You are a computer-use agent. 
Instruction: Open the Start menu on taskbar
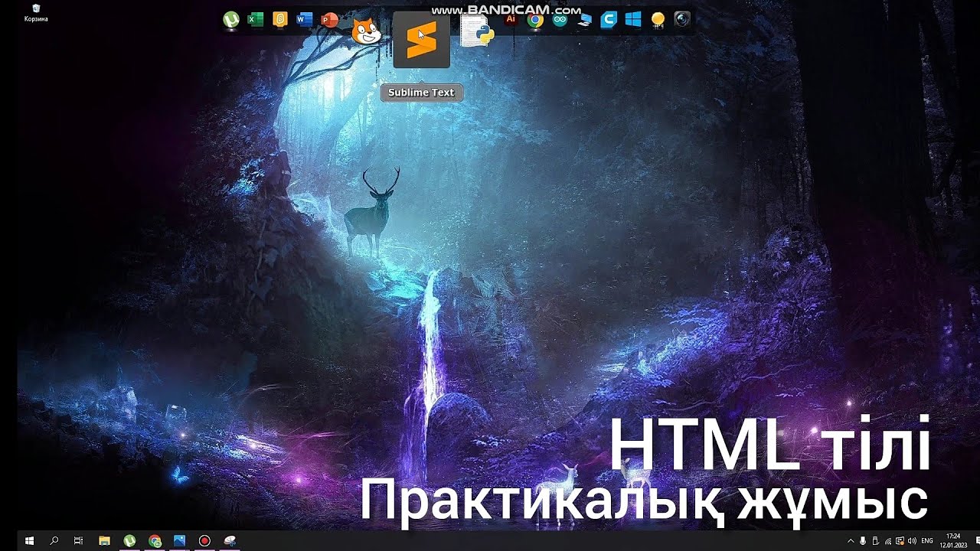tap(30, 540)
